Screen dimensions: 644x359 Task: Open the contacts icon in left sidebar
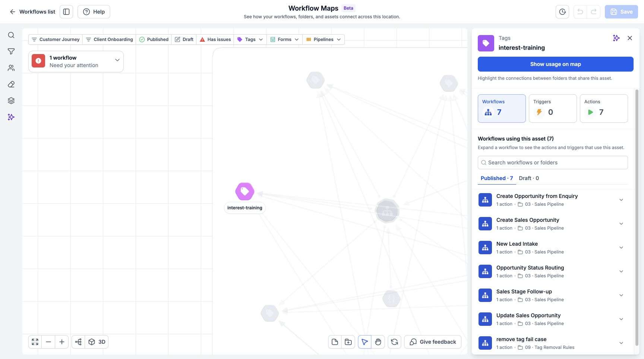(11, 68)
